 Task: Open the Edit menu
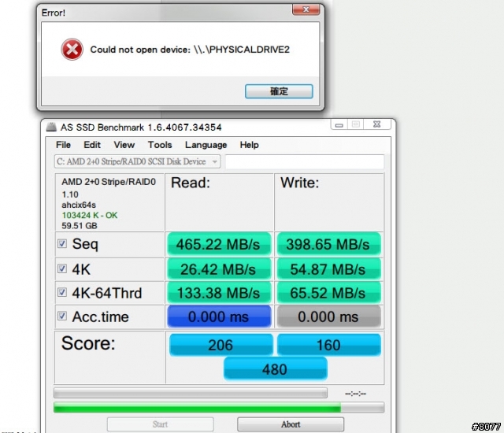coord(92,145)
